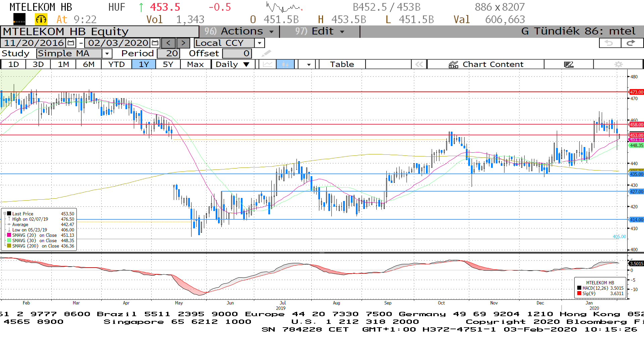The image size is (644, 348).
Task: Click the undo arrow button
Action: pos(610,43)
